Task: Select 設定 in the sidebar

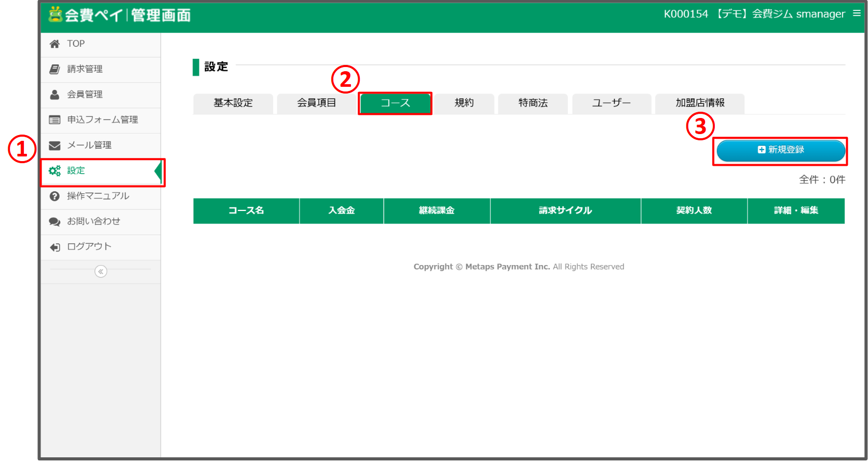Action: [101, 171]
